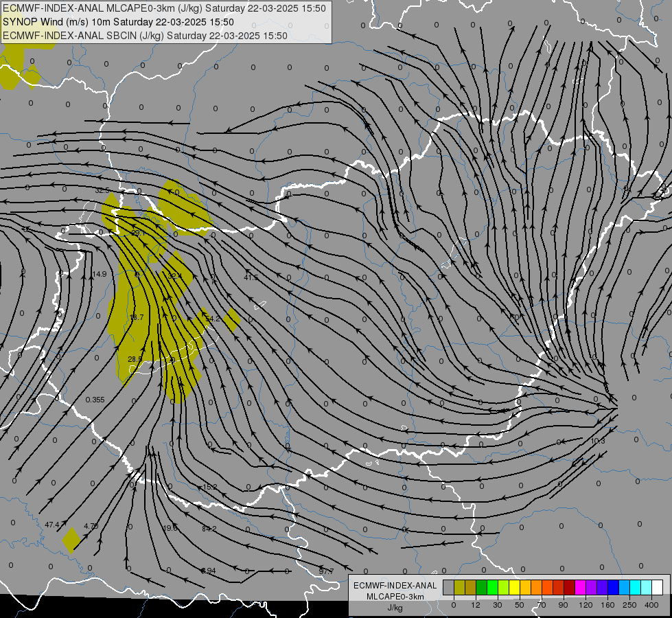Viewport: 672px width, 618px height.
Task: Select the map value 41.5
Action: pos(251,277)
